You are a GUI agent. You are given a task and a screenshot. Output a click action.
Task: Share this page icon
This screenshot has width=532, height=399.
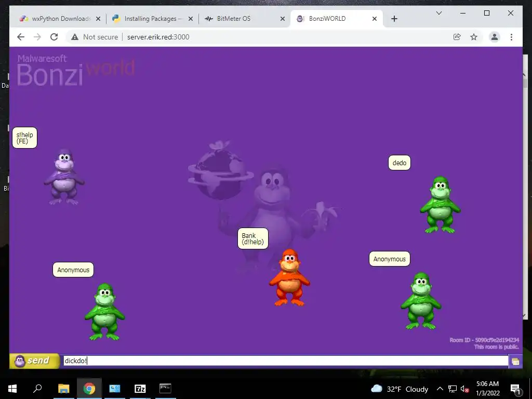point(457,37)
